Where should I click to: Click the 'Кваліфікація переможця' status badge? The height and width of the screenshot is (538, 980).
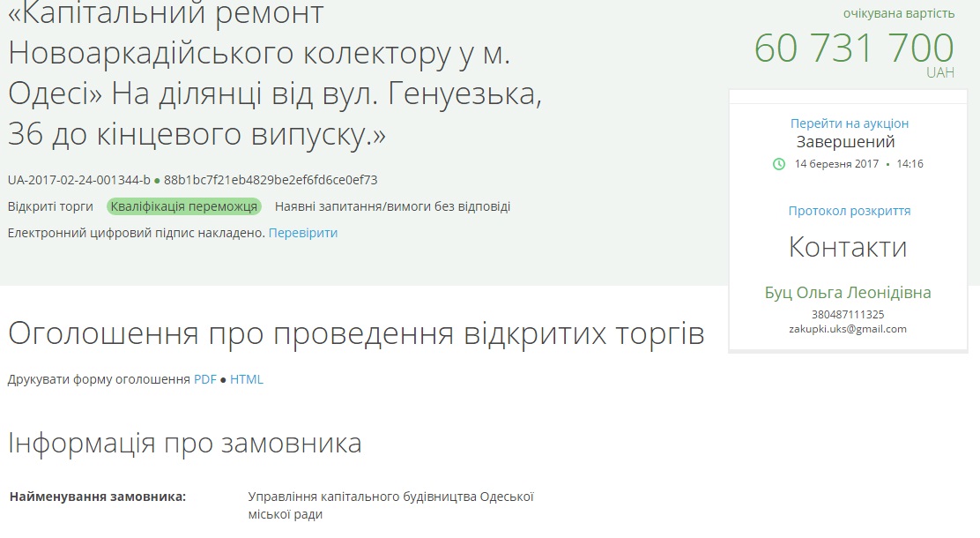pyautogui.click(x=184, y=206)
